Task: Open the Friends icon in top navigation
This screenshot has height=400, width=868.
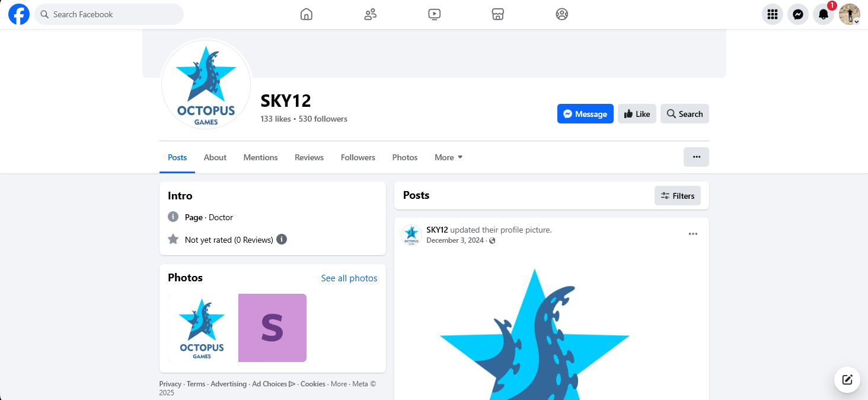Action: click(371, 14)
